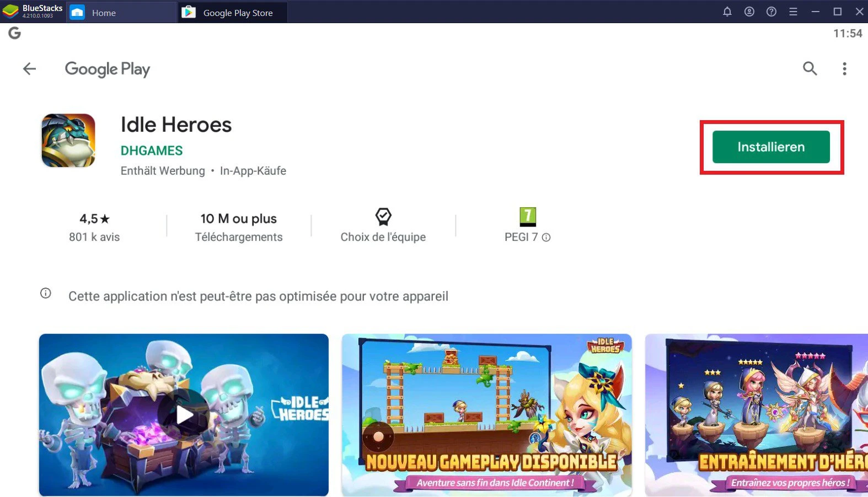The width and height of the screenshot is (868, 497).
Task: Open the Nouveau Gameplay Disponible screenshot
Action: [486, 415]
